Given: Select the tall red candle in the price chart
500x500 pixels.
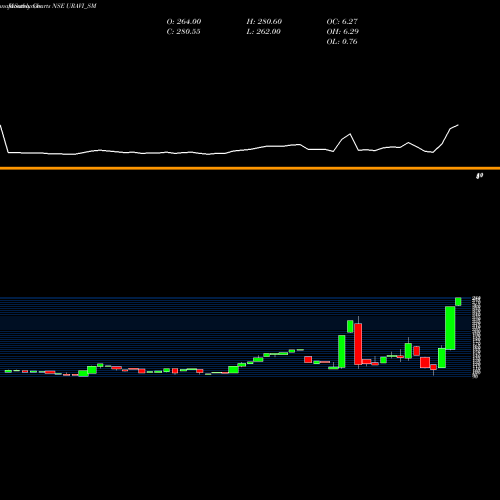Looking at the screenshot, I should pyautogui.click(x=358, y=344).
